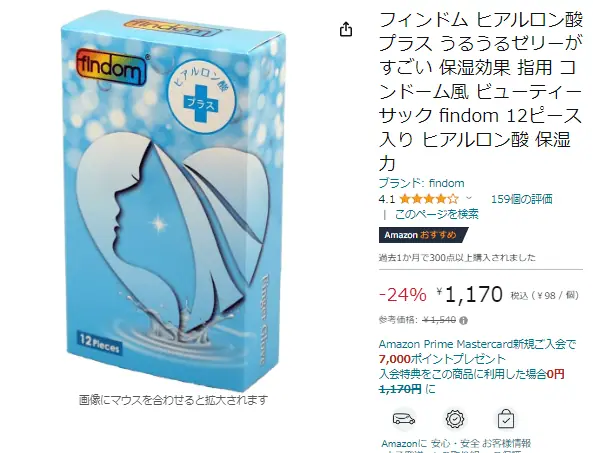
Task: Click the info icon next to 参考価格
Action: tap(463, 321)
